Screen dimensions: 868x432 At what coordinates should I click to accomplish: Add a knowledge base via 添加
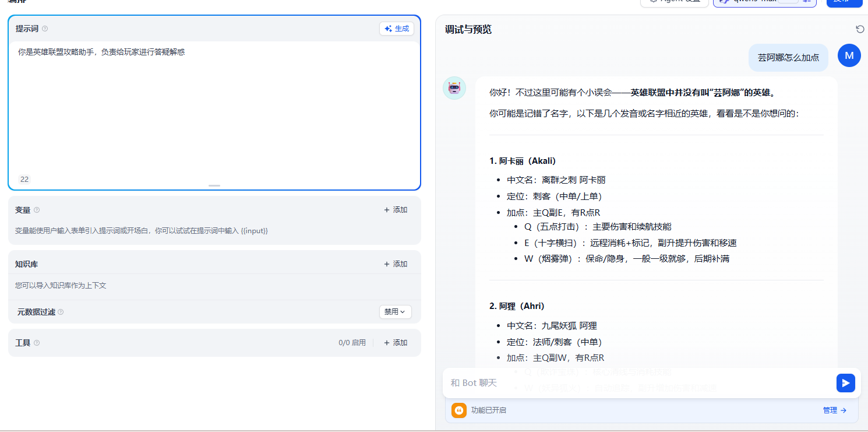396,264
